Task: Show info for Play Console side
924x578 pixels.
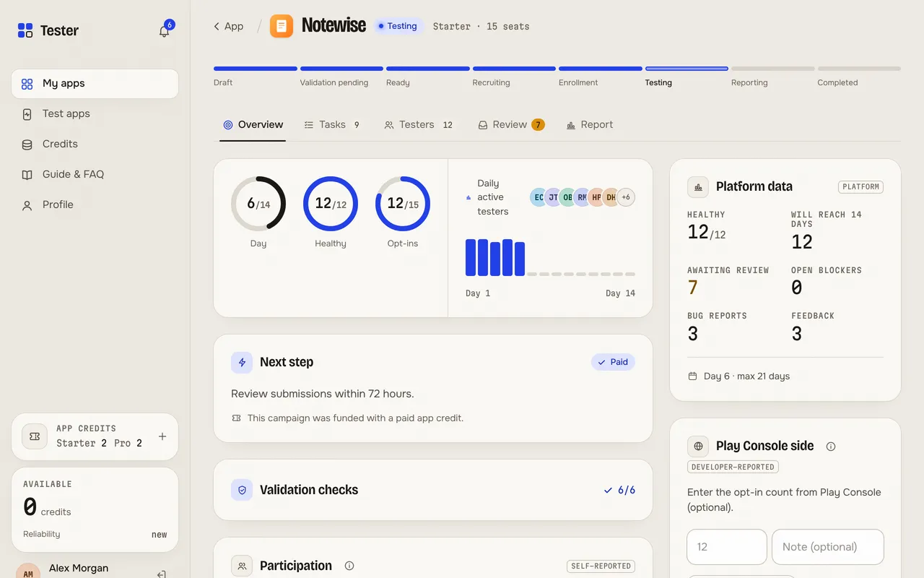Action: [x=831, y=447]
